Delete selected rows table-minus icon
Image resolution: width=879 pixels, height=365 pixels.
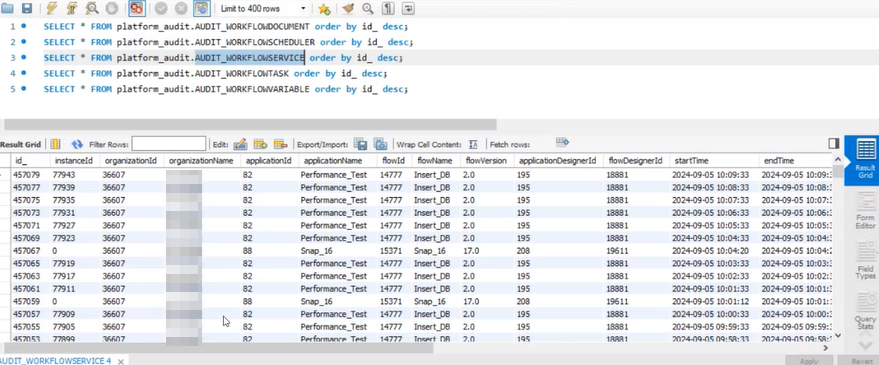tap(280, 144)
